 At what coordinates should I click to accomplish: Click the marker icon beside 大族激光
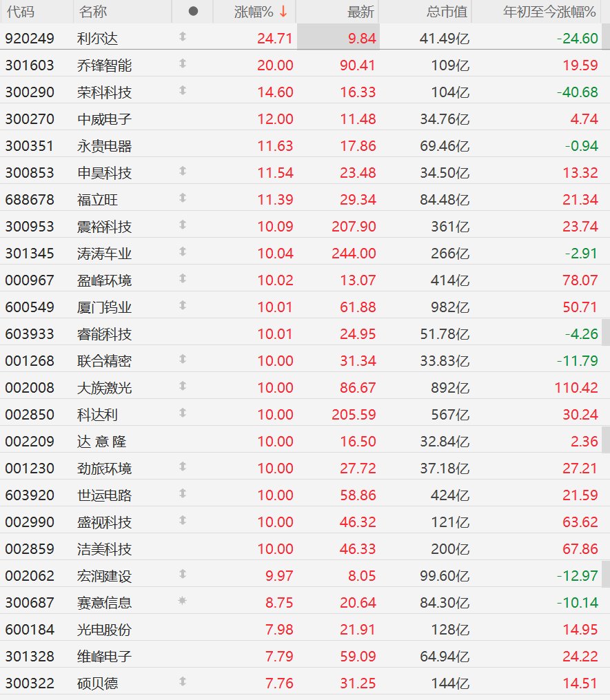coord(183,387)
